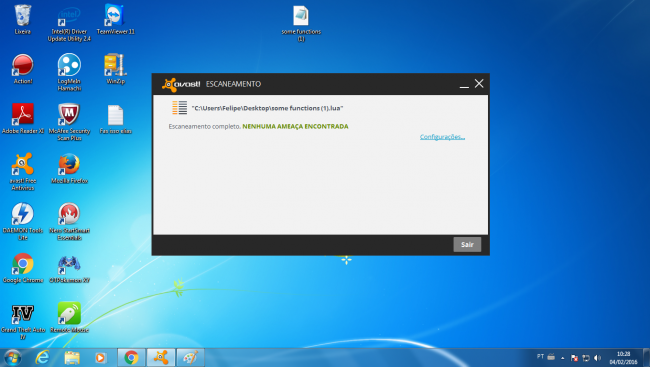Click the scanned file path text

267,108
